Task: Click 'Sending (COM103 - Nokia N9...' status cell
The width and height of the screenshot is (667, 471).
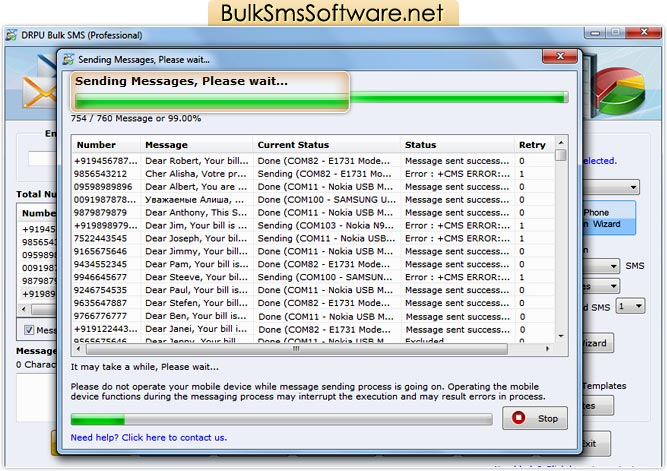Action: point(325,226)
